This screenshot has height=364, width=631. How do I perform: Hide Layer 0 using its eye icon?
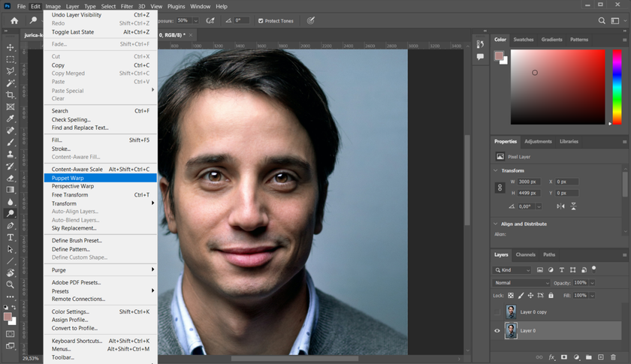497,330
